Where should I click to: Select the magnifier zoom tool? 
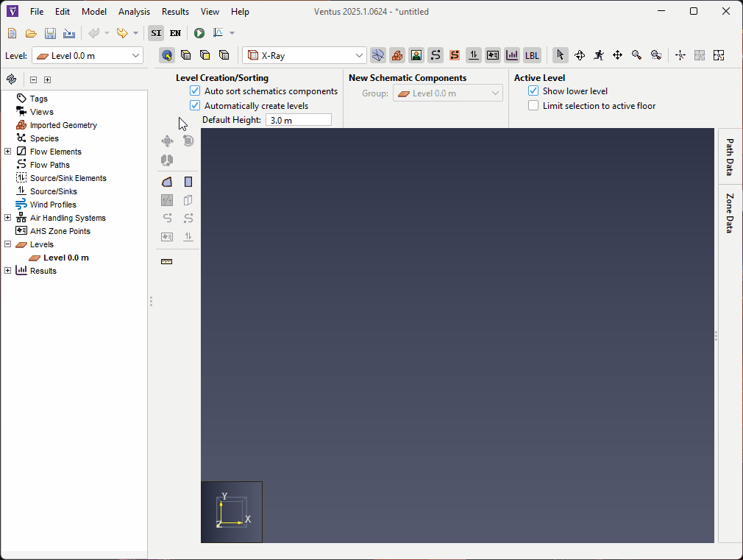[x=637, y=55]
